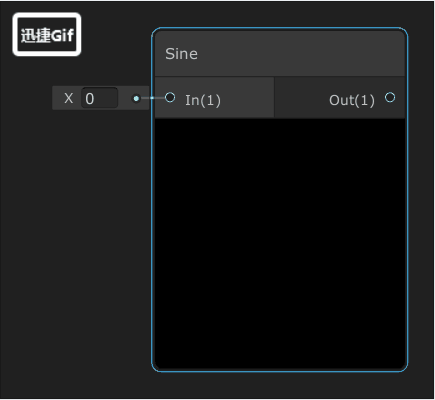
Task: Select the Sine node by its title bar
Action: (280, 54)
